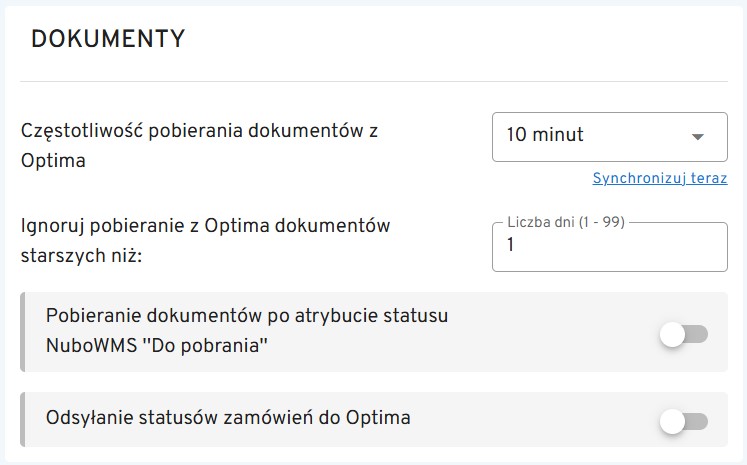Image resolution: width=747 pixels, height=465 pixels.
Task: Click the text "10 minut" in the selector
Action: (x=545, y=135)
